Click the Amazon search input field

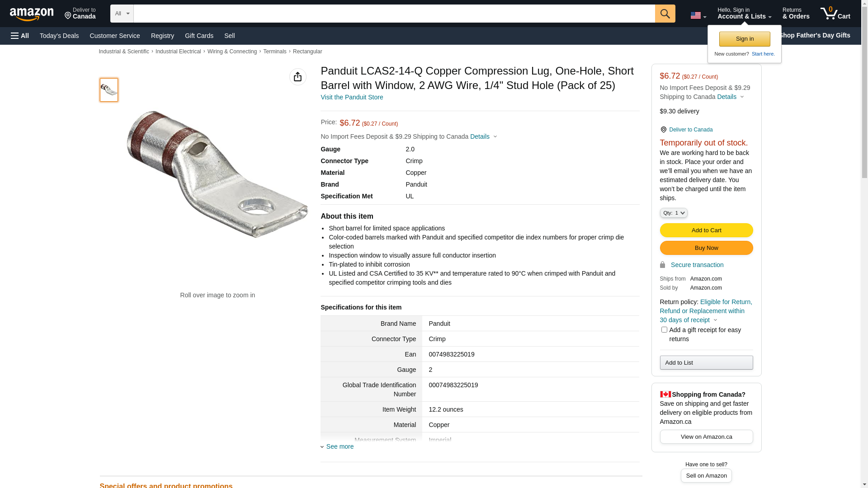point(394,14)
